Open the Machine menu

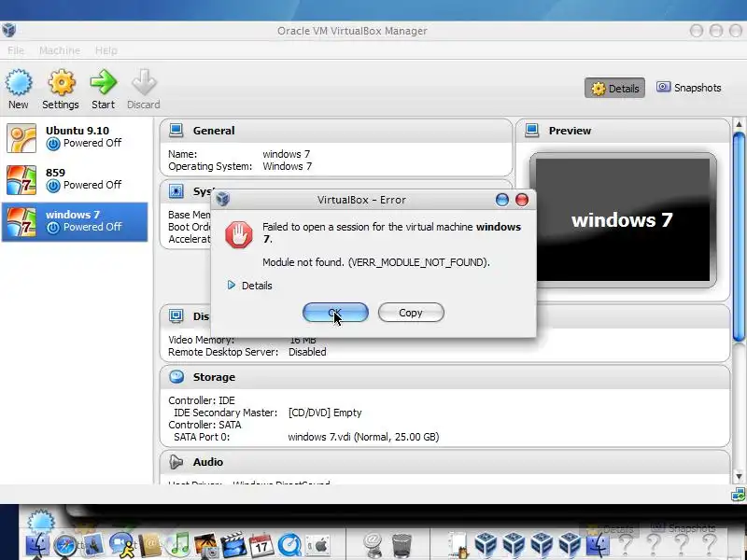[60, 50]
